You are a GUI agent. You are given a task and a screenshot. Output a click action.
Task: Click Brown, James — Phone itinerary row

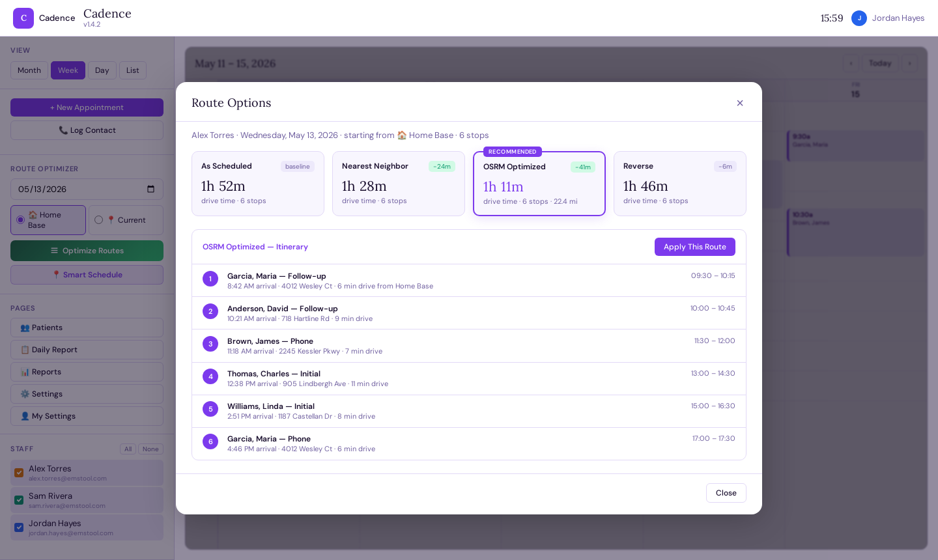[469, 346]
